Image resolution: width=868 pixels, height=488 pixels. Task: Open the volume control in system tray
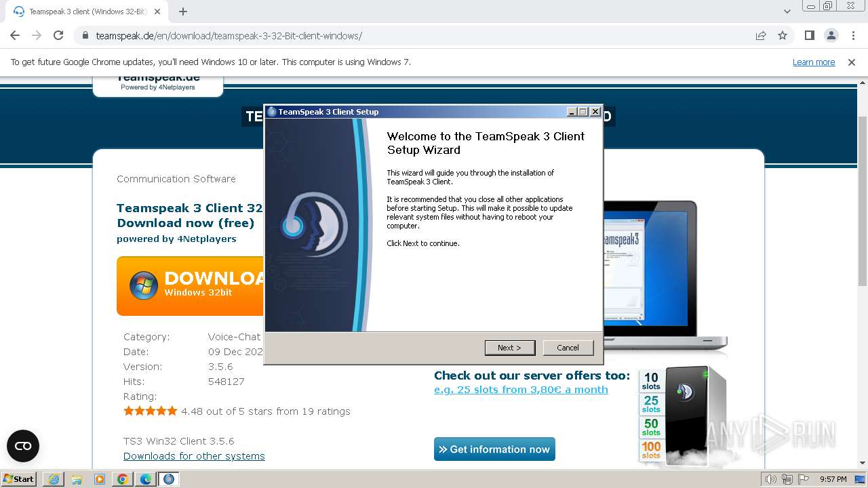[771, 479]
